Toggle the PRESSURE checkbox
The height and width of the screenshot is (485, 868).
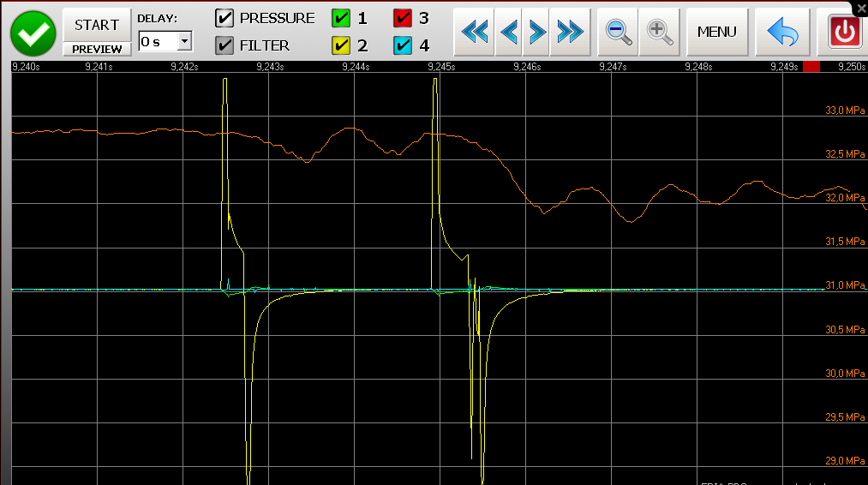(224, 18)
